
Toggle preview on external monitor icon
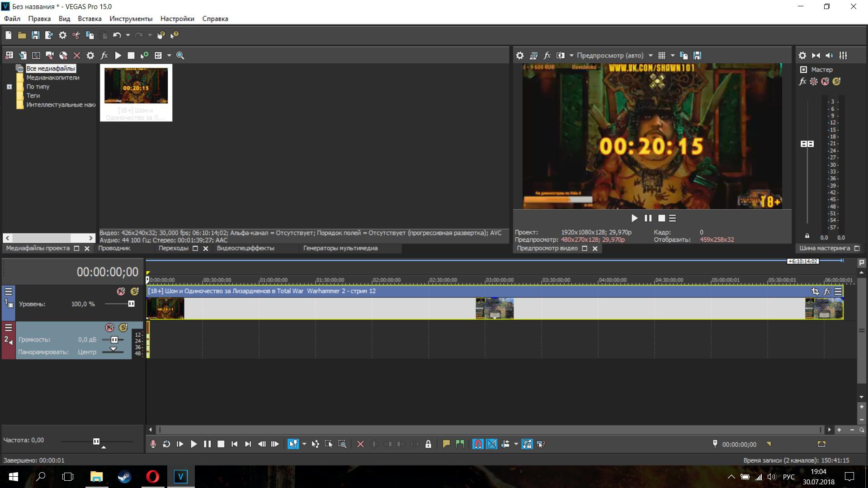[533, 56]
